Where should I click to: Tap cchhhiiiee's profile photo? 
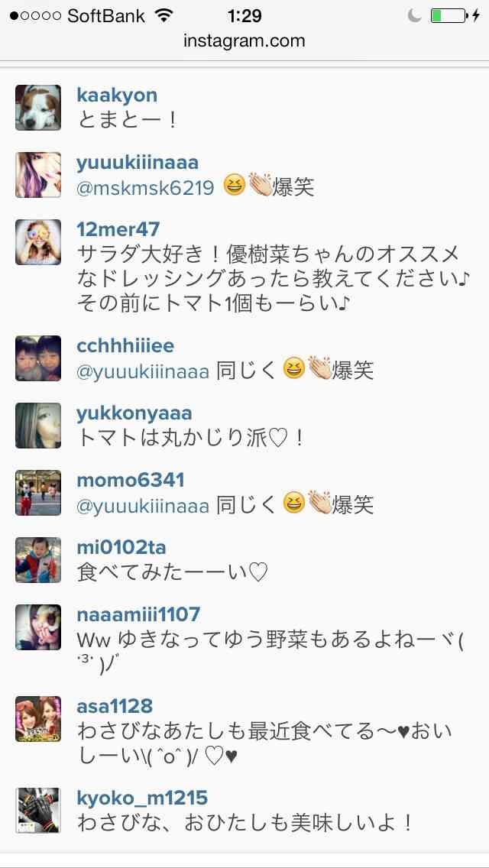point(38,358)
